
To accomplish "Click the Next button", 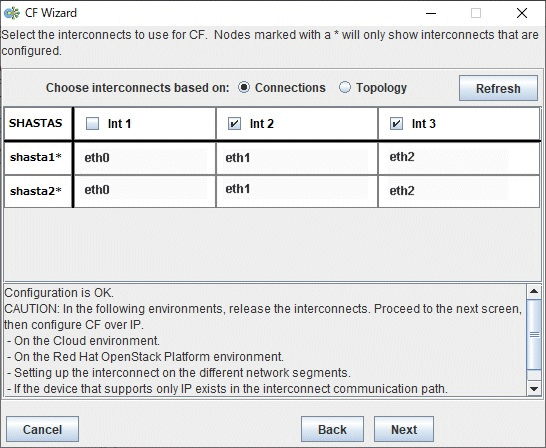I will click(x=404, y=429).
